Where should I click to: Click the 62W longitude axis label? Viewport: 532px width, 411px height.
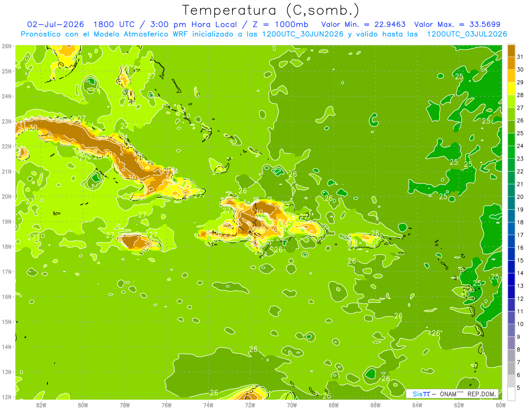459,405
